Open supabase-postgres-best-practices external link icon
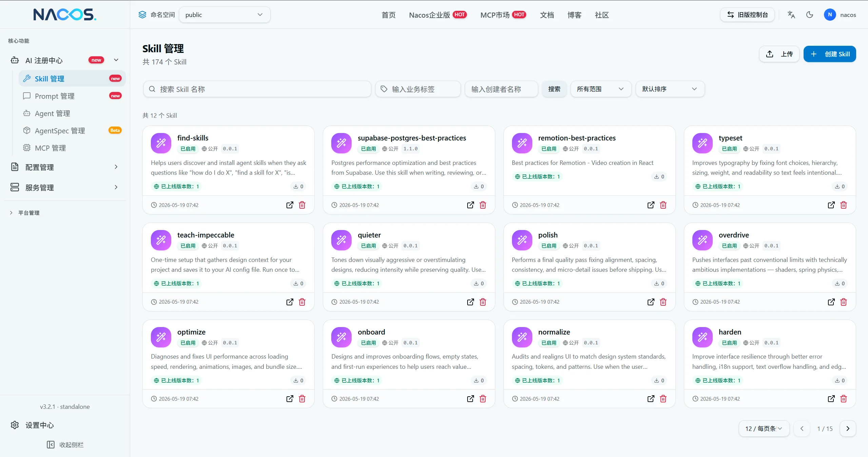Image resolution: width=868 pixels, height=457 pixels. pos(470,205)
